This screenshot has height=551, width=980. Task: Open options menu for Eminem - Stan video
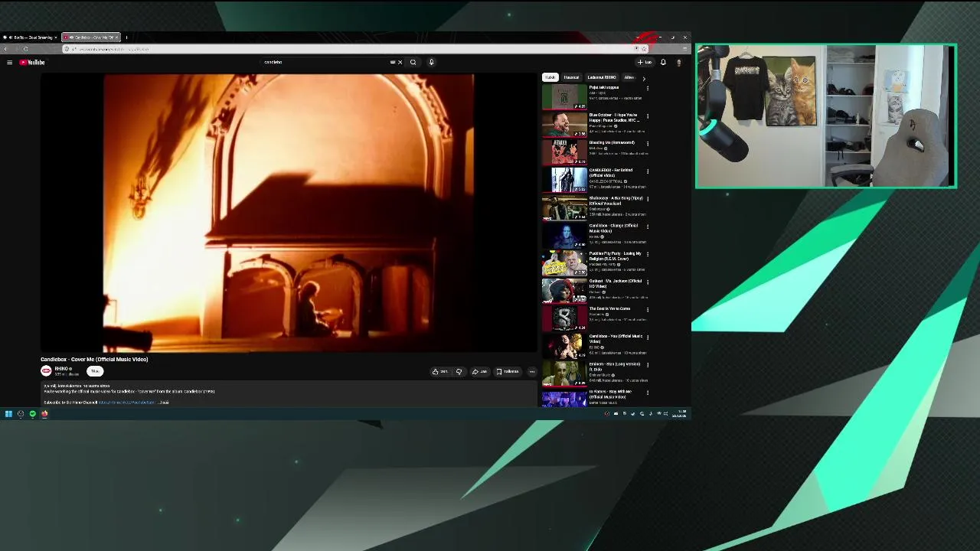click(x=648, y=365)
